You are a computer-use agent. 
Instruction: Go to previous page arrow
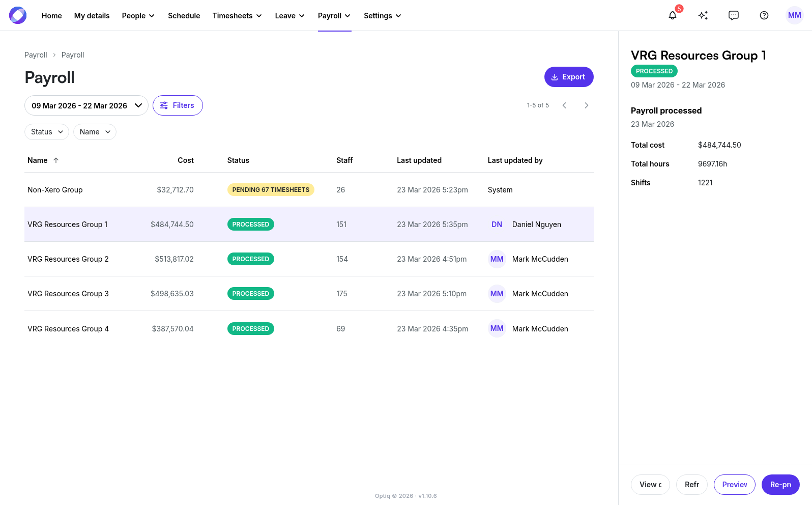pos(564,105)
